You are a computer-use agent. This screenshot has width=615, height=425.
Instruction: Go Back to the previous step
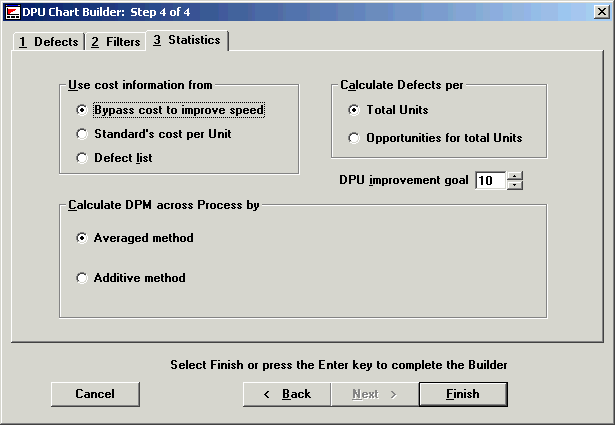(x=286, y=394)
